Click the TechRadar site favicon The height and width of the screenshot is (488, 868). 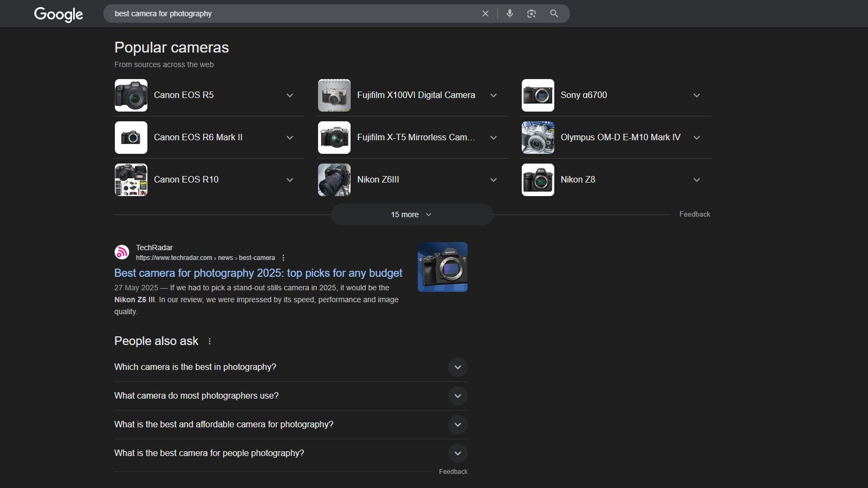pyautogui.click(x=122, y=252)
